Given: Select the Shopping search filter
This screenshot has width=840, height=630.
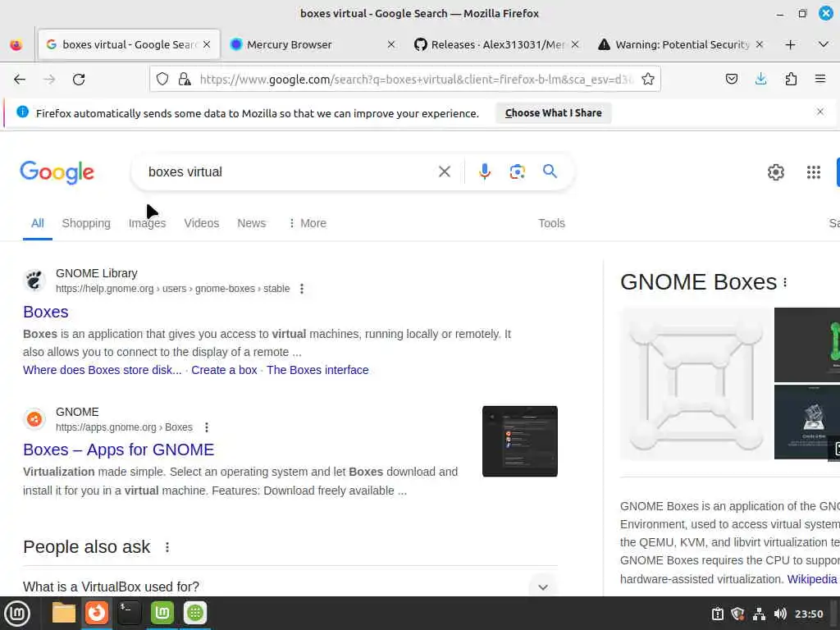Looking at the screenshot, I should [86, 223].
